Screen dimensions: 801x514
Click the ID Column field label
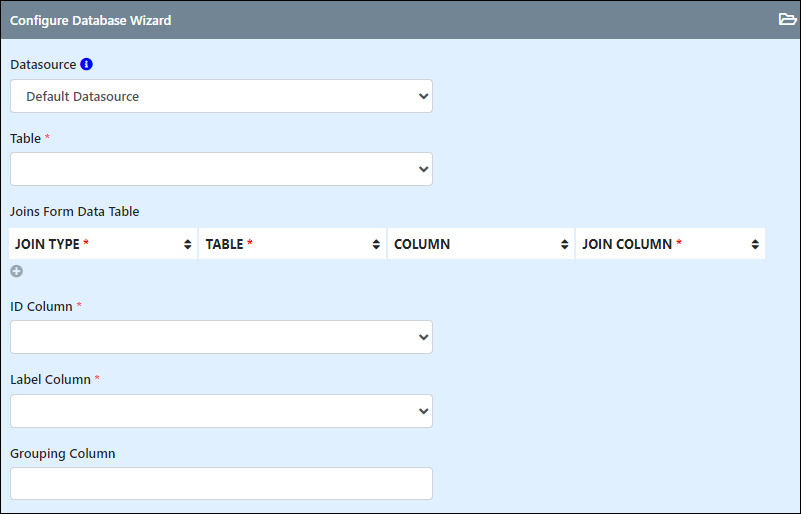[41, 307]
